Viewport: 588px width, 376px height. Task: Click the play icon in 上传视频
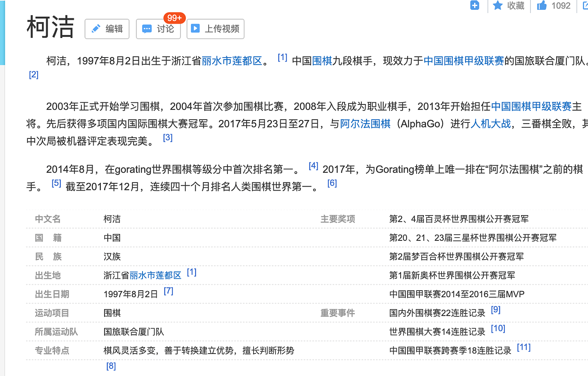196,29
